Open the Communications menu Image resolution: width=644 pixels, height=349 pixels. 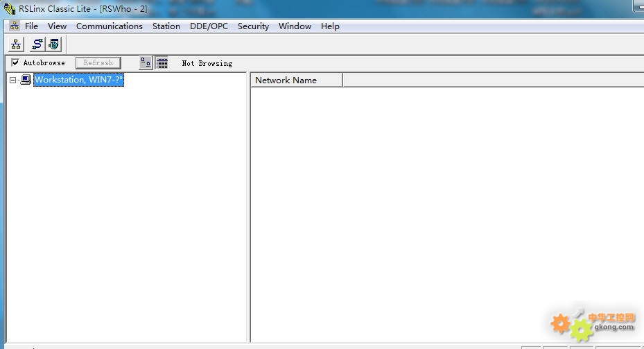(110, 26)
